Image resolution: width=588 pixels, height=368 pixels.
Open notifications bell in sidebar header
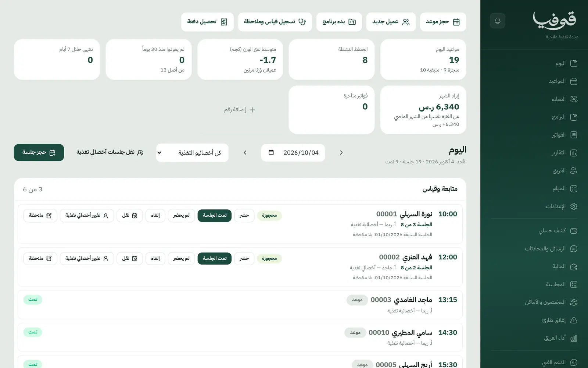coord(497,21)
